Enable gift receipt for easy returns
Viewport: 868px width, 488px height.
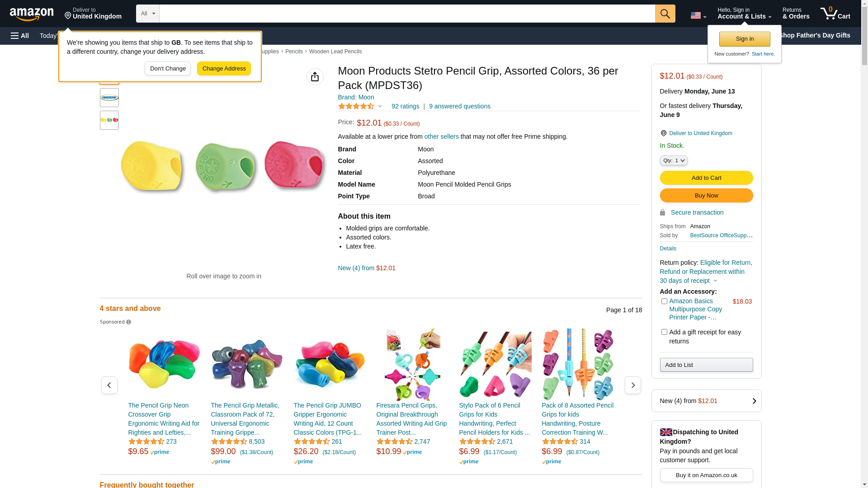pos(664,332)
